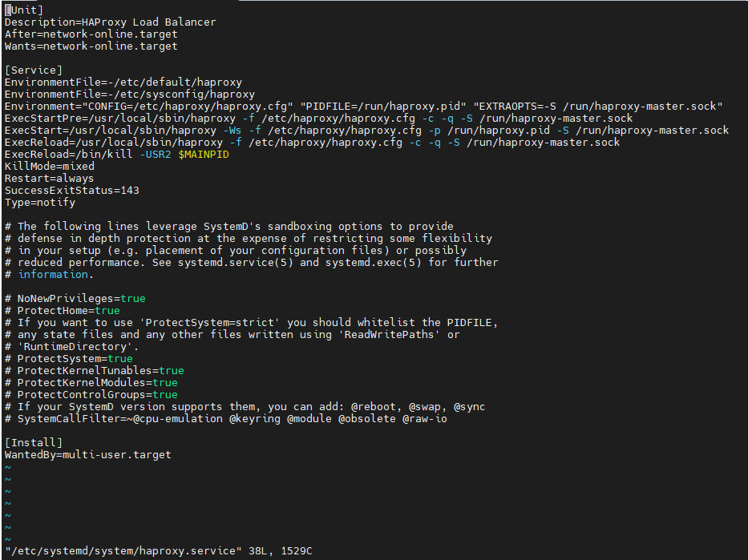Screen dimensions: 748x560
Task: Click the ExecReload=/bin/kill line
Action: pos(117,155)
